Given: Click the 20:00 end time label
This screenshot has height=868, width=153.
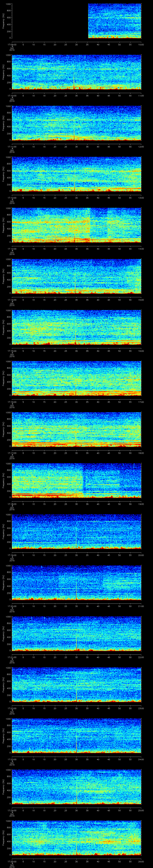Looking at the screenshot, I should pyautogui.click(x=141, y=555).
